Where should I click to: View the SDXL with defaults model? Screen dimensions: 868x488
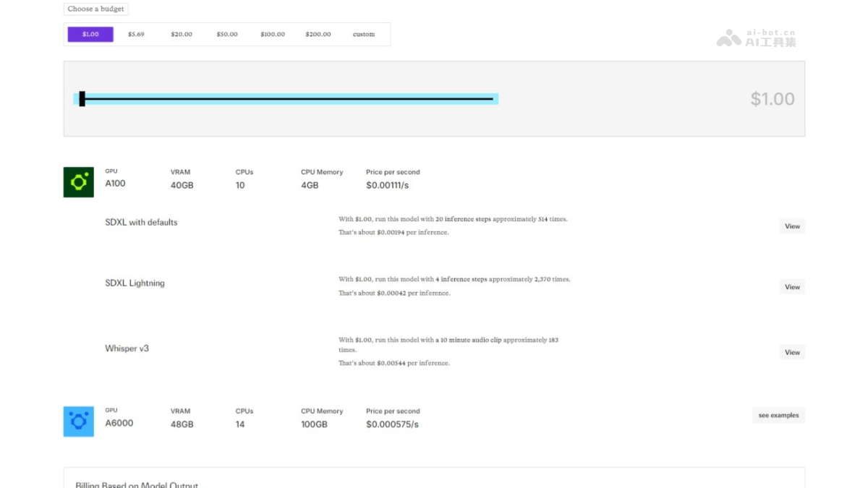tap(792, 226)
